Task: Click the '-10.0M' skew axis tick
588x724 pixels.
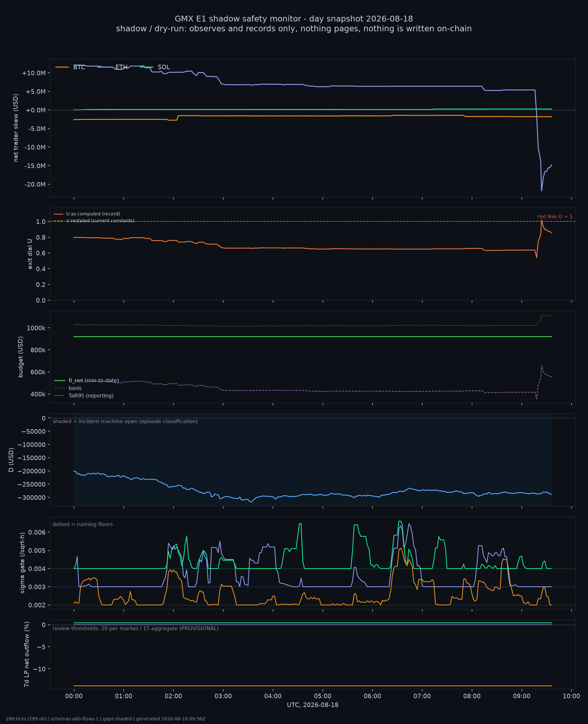Action: coord(35,147)
